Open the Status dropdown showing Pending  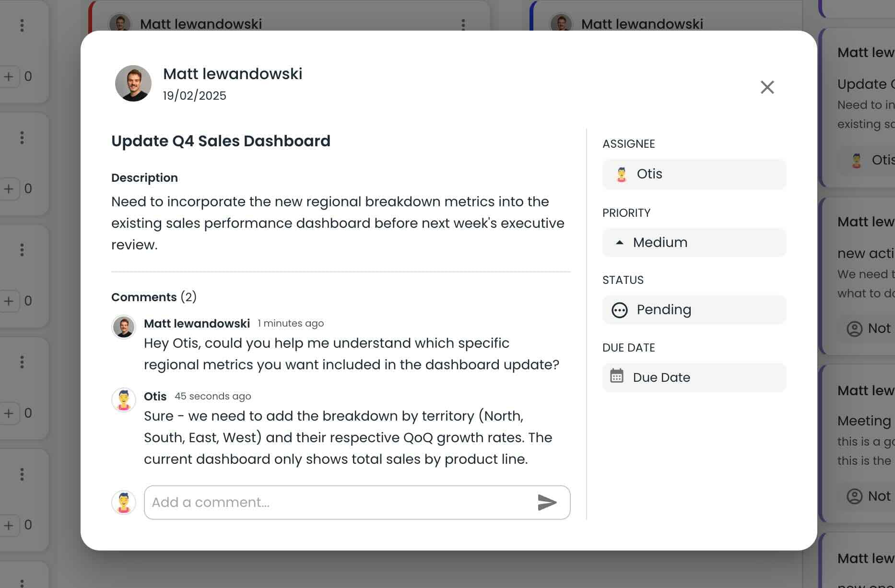point(694,310)
